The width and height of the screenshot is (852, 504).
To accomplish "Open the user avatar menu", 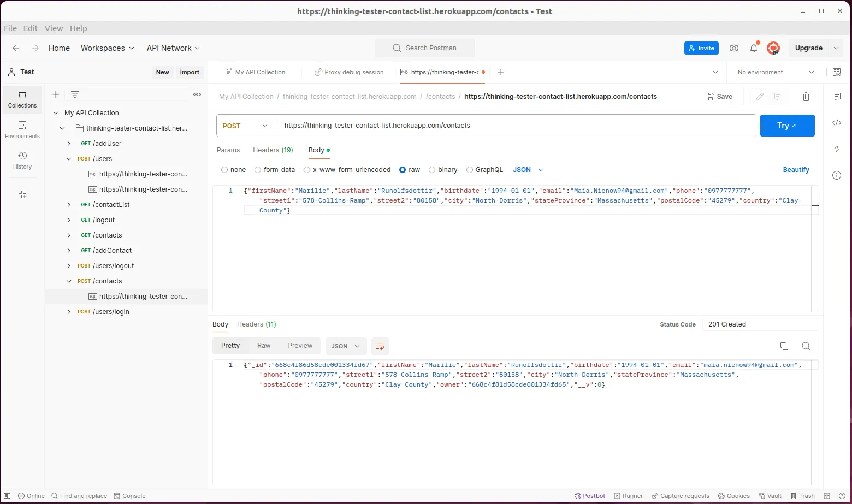I will click(773, 48).
